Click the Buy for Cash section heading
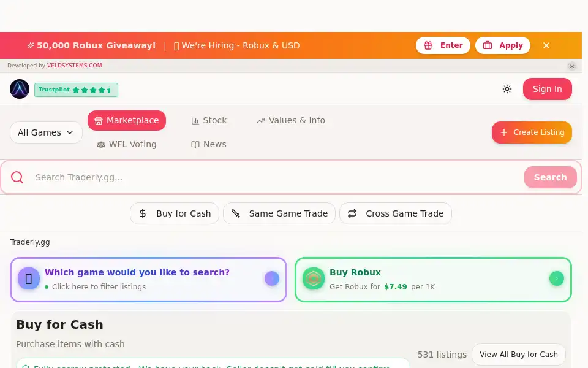Viewport: 588px width, 368px height. 59,324
